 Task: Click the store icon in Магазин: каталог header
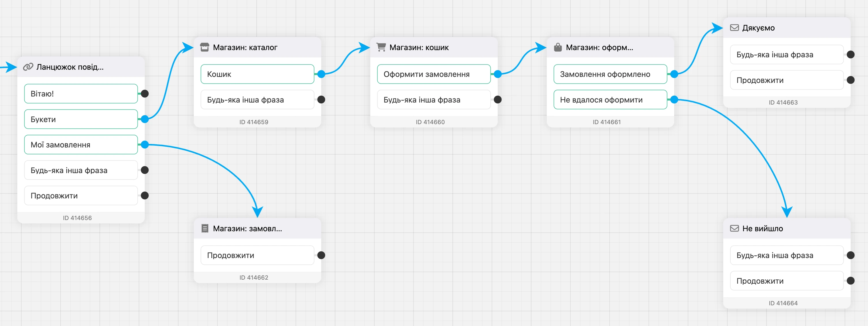204,47
